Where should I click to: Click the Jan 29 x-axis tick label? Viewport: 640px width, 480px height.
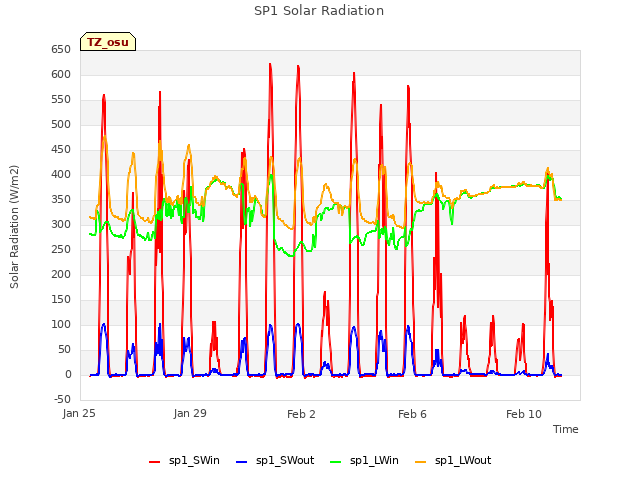coord(190,414)
